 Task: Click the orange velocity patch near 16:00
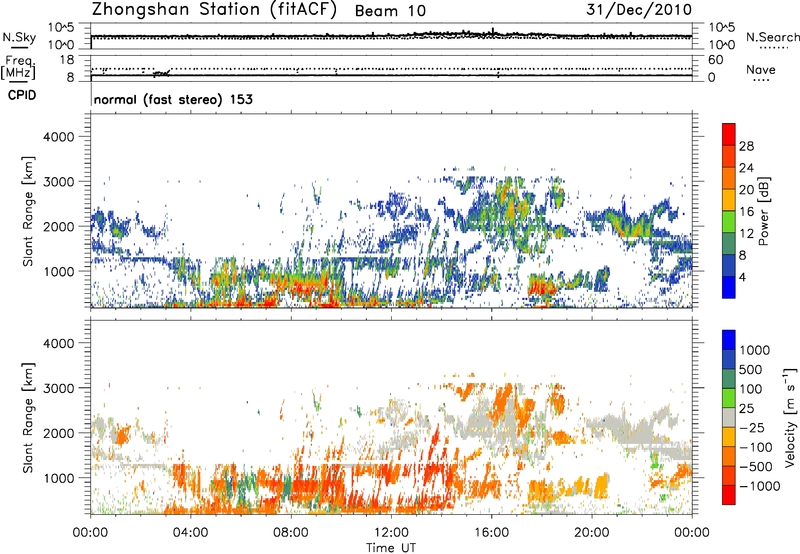click(503, 397)
